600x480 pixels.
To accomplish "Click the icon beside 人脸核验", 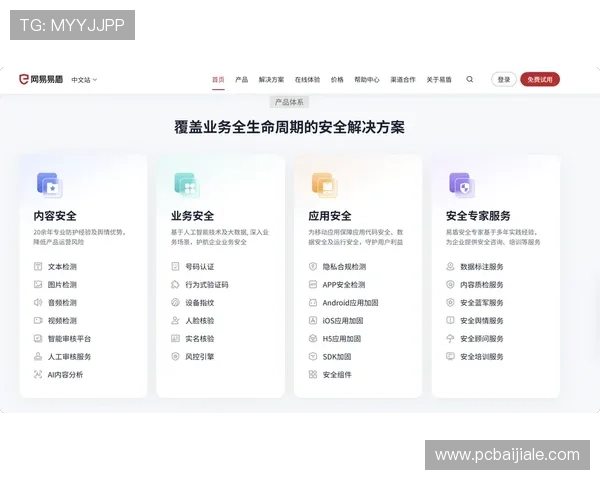I will 175,320.
